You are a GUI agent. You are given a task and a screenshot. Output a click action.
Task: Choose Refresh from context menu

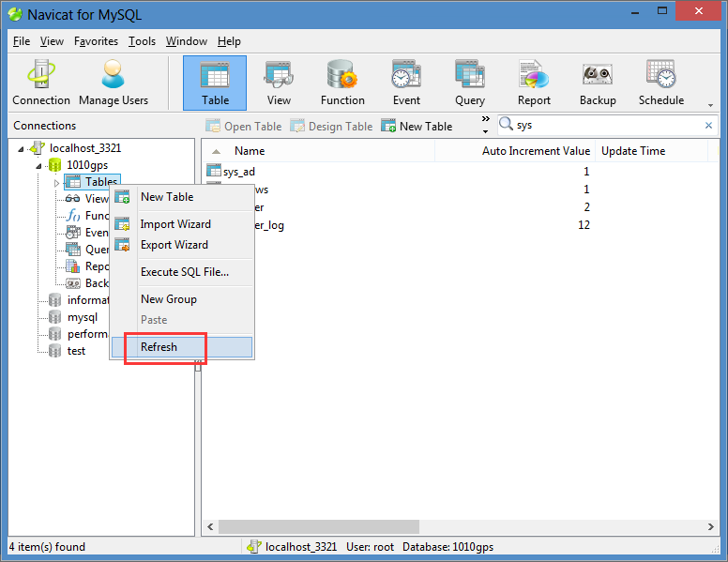point(182,347)
